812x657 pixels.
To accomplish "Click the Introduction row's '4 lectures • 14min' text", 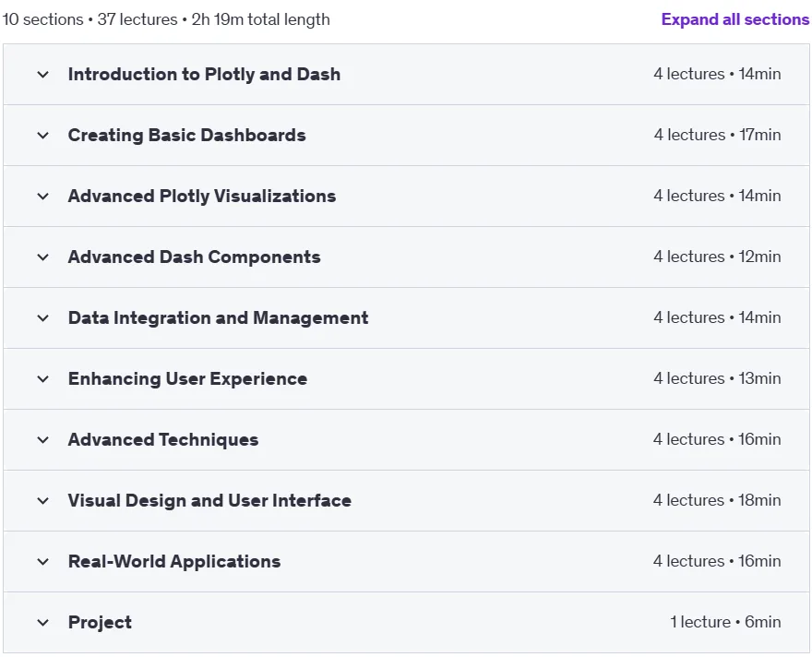I will (717, 74).
